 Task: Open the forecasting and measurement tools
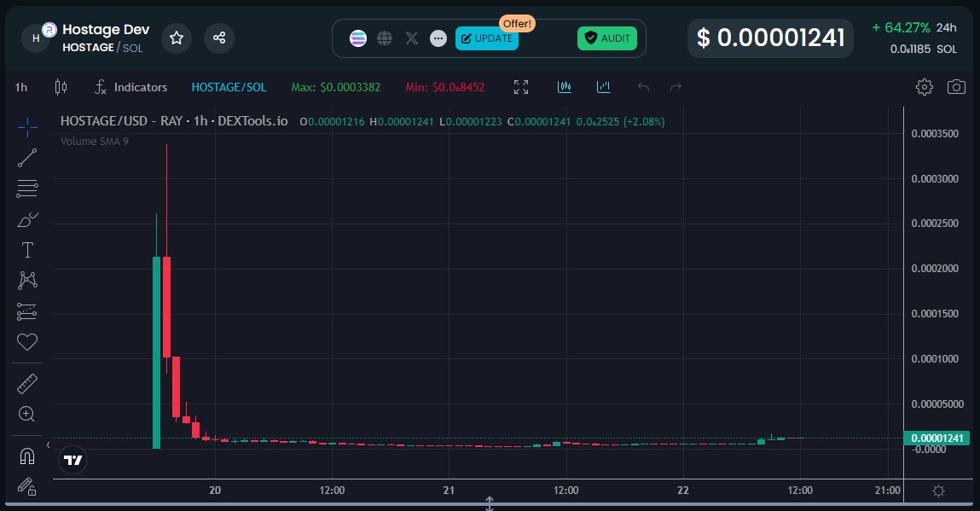(x=27, y=311)
